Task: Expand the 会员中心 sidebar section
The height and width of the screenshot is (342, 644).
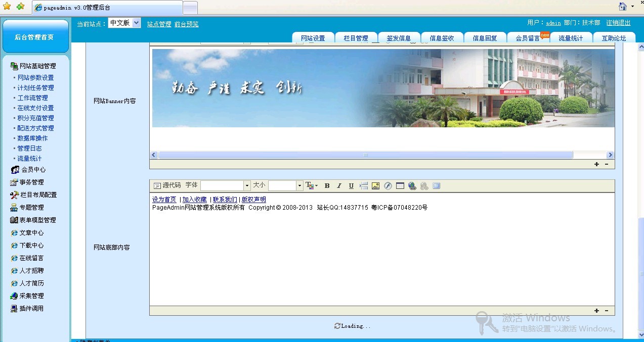Action: click(x=33, y=170)
